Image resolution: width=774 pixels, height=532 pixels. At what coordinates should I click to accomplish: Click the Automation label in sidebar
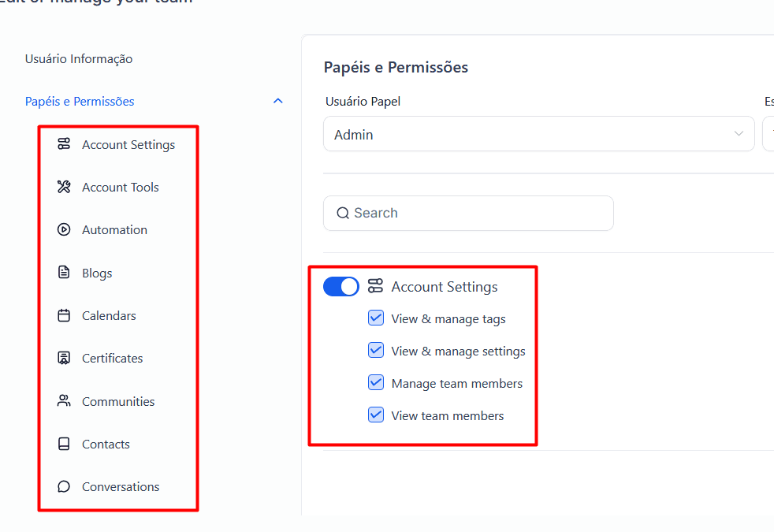tap(114, 230)
